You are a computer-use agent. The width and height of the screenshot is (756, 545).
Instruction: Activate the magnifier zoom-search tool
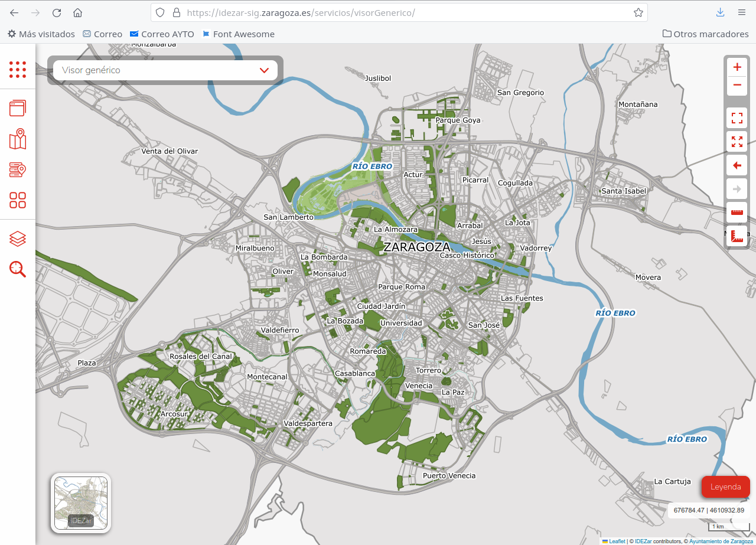pyautogui.click(x=18, y=269)
